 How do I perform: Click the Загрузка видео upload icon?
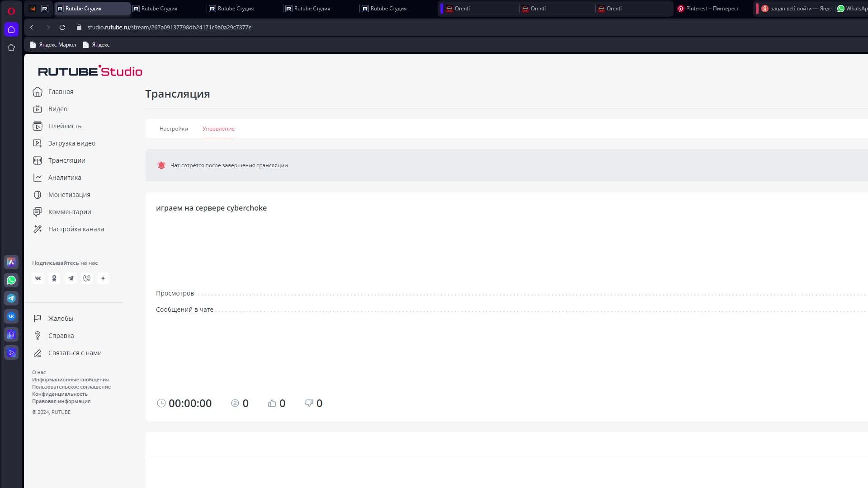coord(38,143)
